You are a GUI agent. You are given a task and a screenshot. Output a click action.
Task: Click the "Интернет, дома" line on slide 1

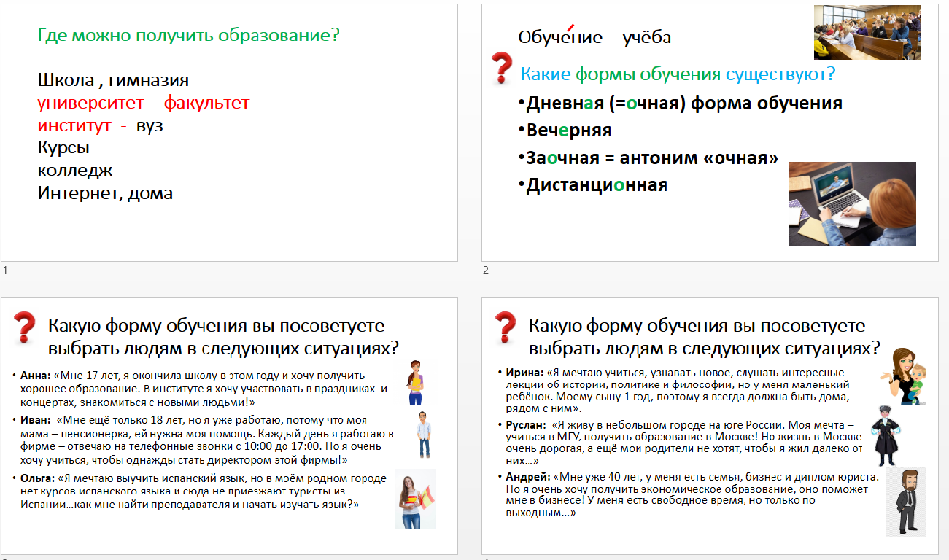coord(105,193)
